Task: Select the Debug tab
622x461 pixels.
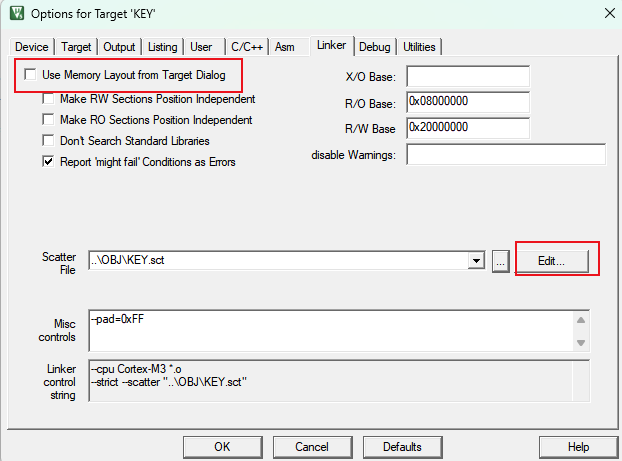Action: coord(374,47)
